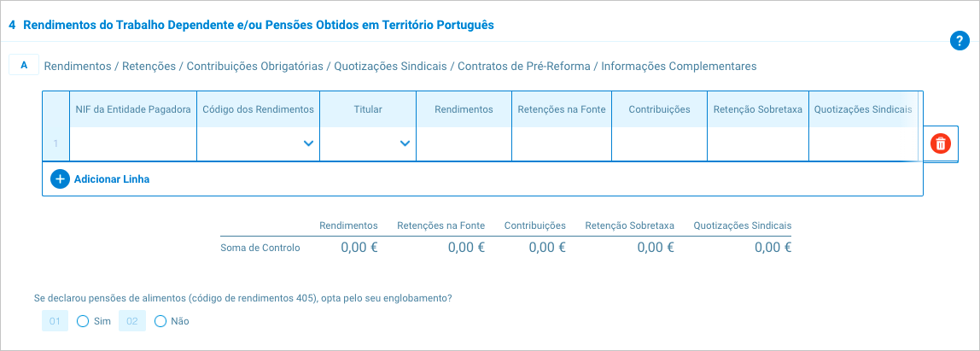Screen dimensions: 980x351
Task: Click the Retenção Sobretaxa input cell
Action: (757, 143)
